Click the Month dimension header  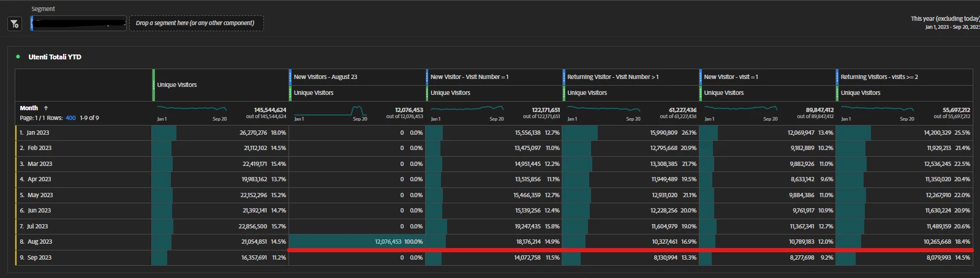coord(29,108)
